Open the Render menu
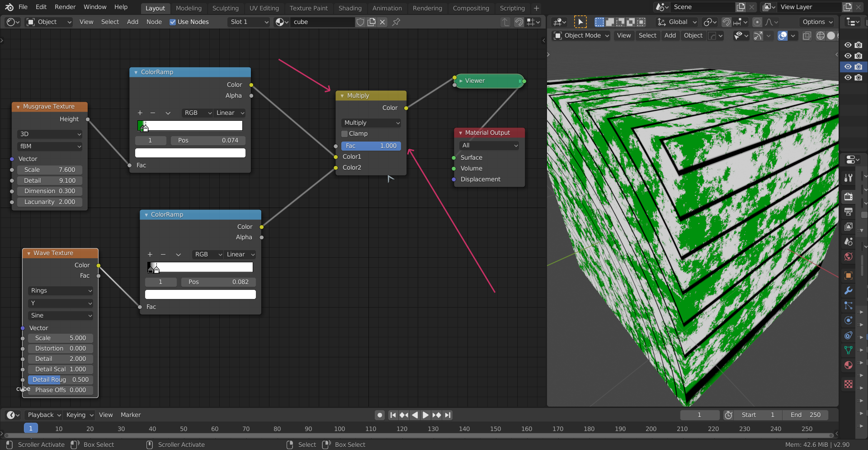868x450 pixels. [65, 7]
